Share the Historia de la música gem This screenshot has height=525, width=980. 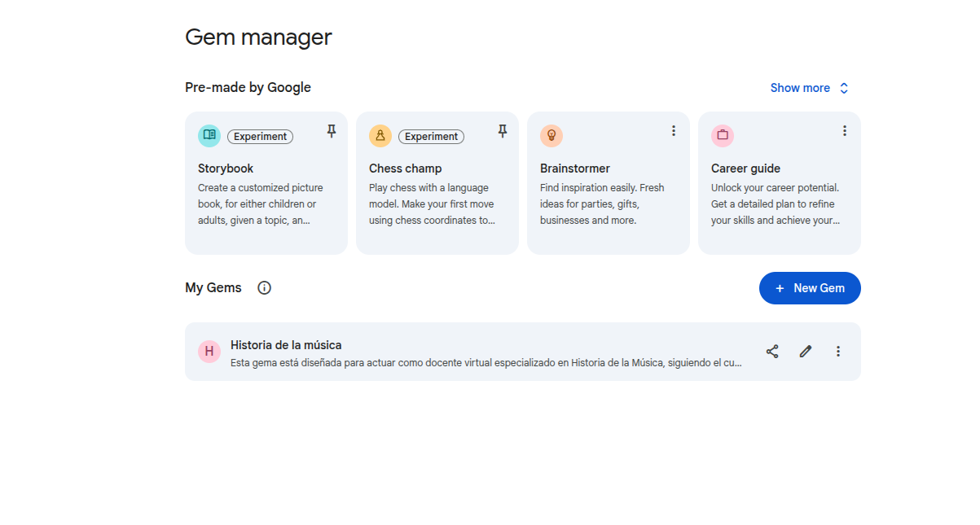[x=772, y=352]
